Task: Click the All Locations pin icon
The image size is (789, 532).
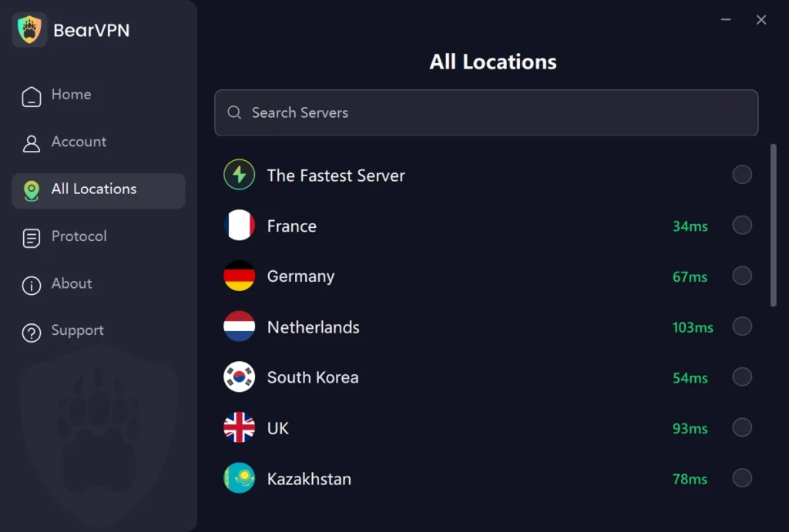Action: [x=31, y=189]
